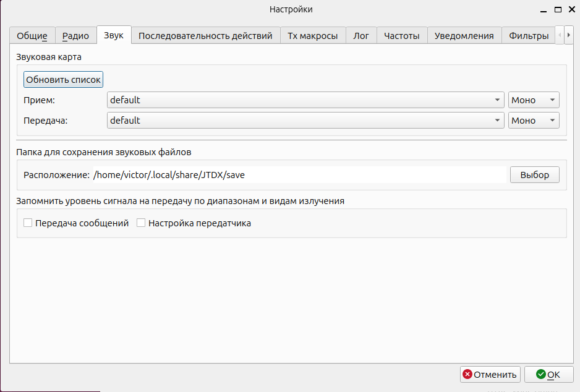Image resolution: width=580 pixels, height=392 pixels.
Task: Open the Прием audio device dropdown
Action: click(x=305, y=100)
